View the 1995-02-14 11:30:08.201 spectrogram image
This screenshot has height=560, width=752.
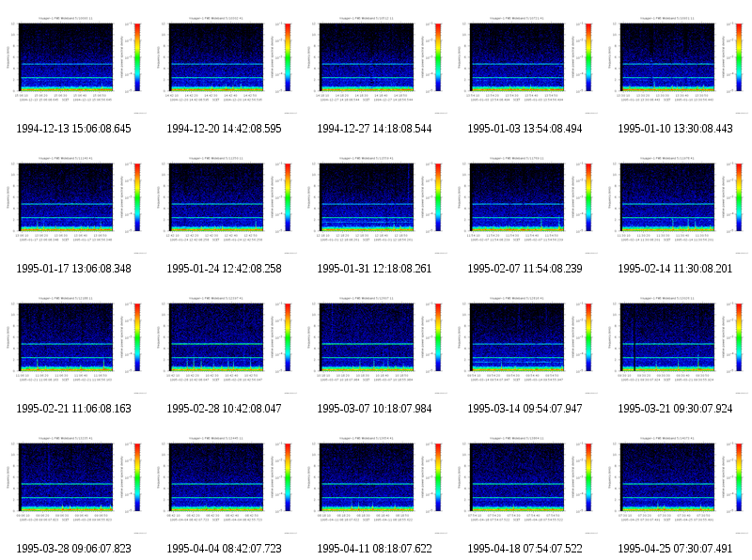point(675,204)
